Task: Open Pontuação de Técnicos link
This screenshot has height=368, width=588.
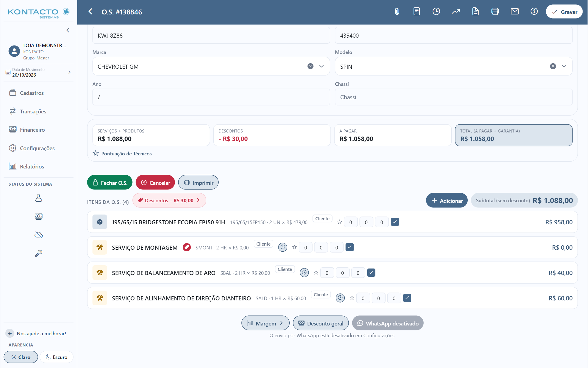Action: click(x=122, y=153)
